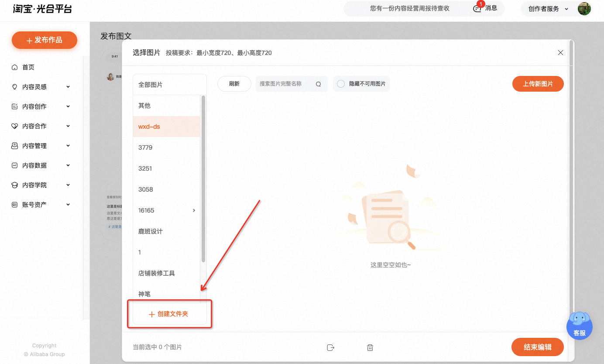Image resolution: width=604 pixels, height=364 pixels.
Task: Expand the 内容数据 menu chevron
Action: (x=68, y=165)
